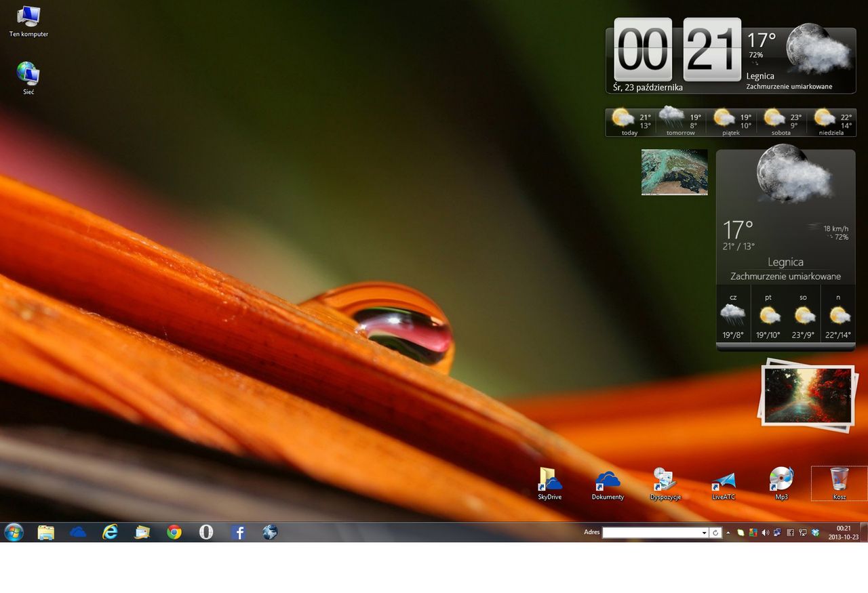The image size is (868, 593).
Task: Click the moon-cloud icon beside the clock
Action: pyautogui.click(x=818, y=48)
